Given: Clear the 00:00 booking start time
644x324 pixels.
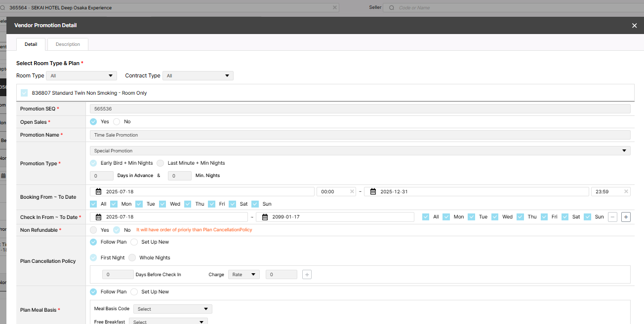Looking at the screenshot, I should click(352, 191).
